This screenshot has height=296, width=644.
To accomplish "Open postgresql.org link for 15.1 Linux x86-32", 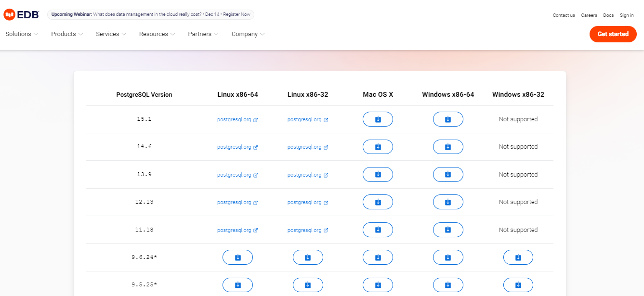I will pyautogui.click(x=308, y=119).
